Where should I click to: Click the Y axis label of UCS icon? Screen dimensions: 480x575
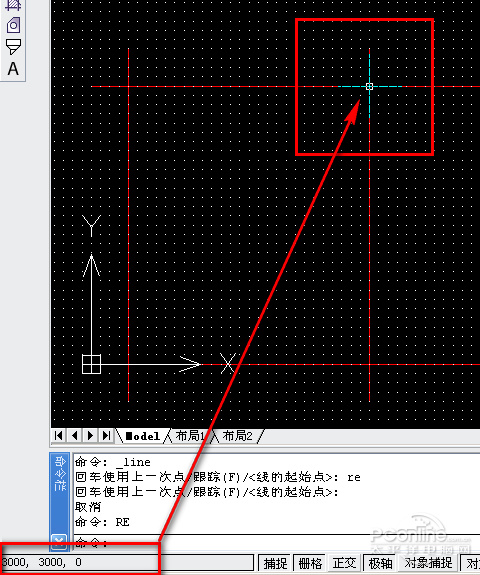coord(91,225)
